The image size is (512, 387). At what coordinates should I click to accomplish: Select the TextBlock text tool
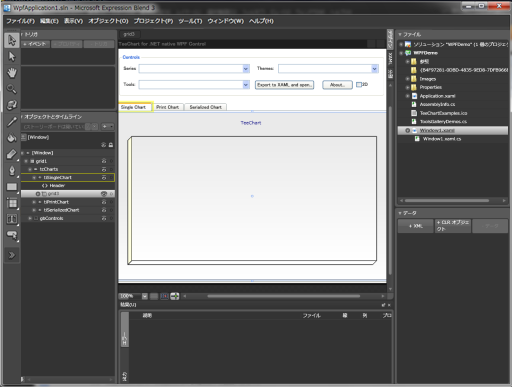(12, 219)
